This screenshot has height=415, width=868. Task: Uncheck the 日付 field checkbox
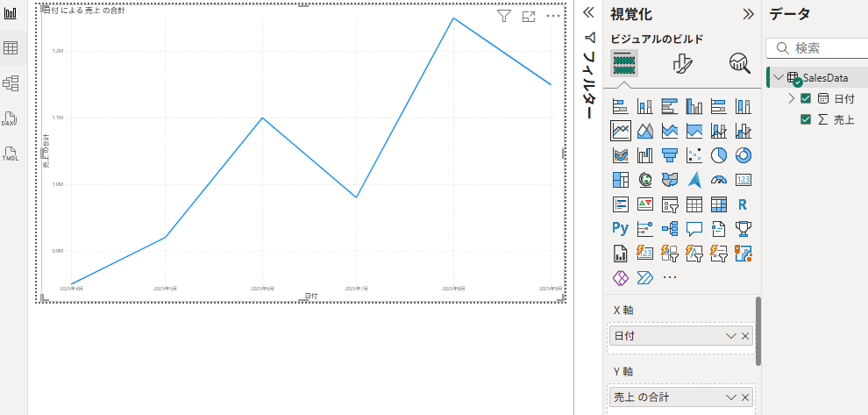(x=806, y=98)
